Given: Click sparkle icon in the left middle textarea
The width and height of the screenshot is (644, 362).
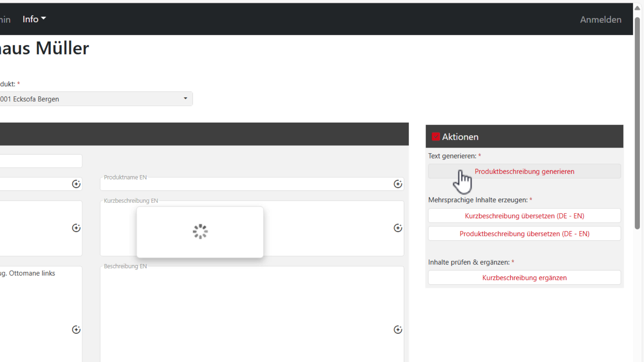Looking at the screenshot, I should pos(76,228).
